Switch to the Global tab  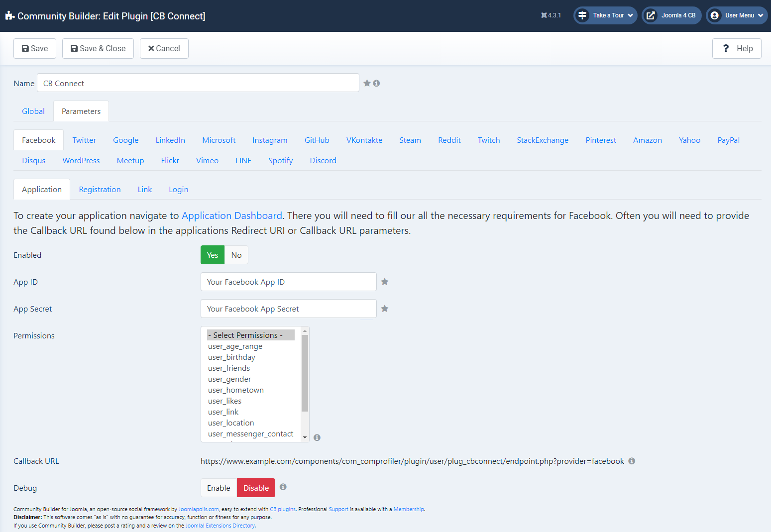point(33,111)
